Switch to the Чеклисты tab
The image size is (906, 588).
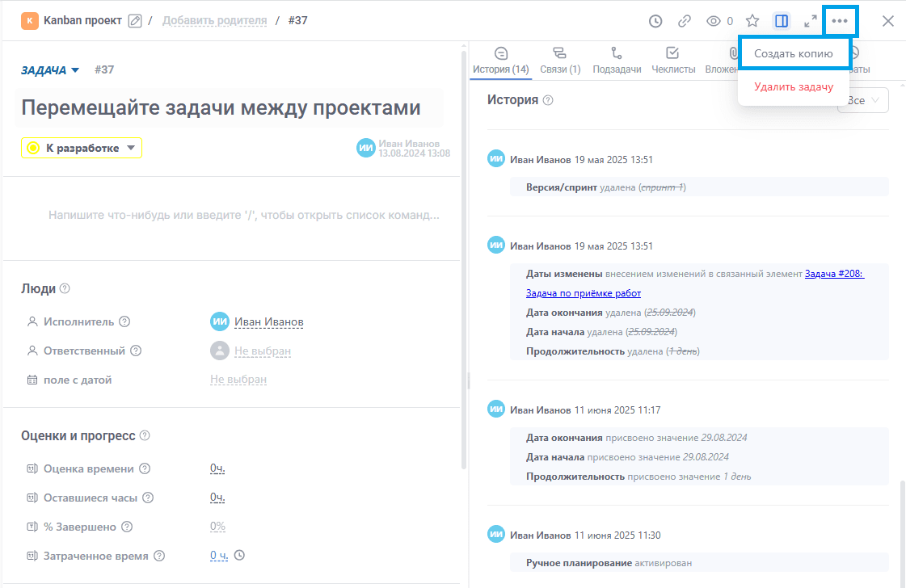tap(672, 61)
